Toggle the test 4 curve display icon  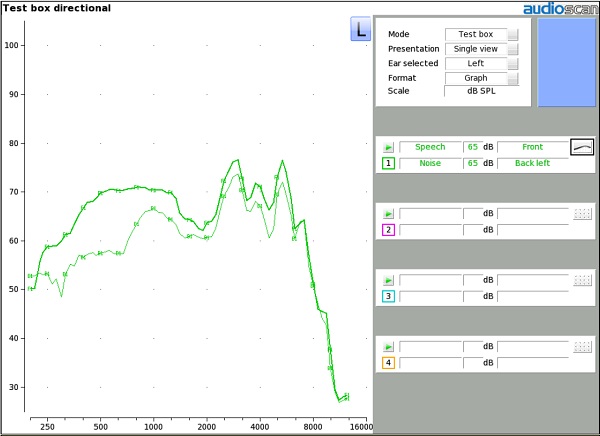582,347
